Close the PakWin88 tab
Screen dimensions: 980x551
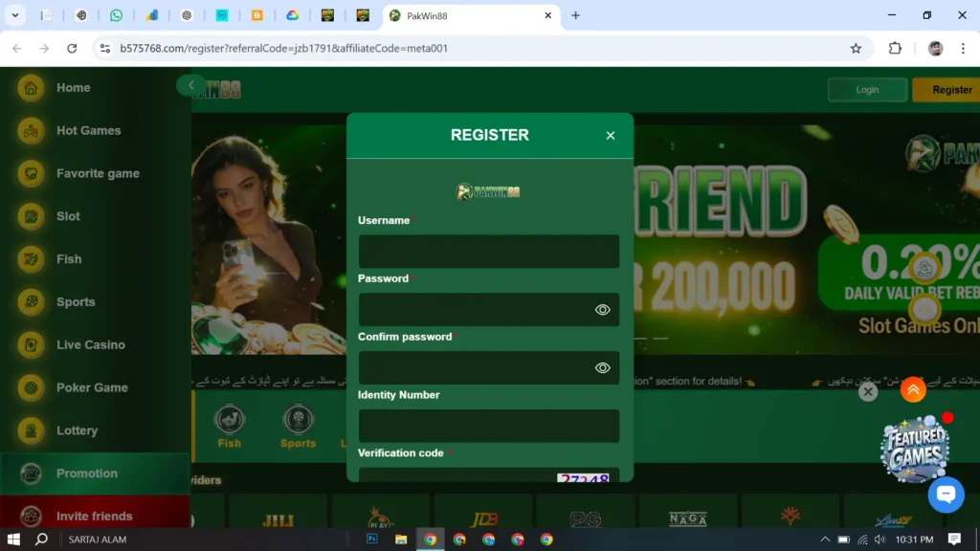(x=548, y=15)
